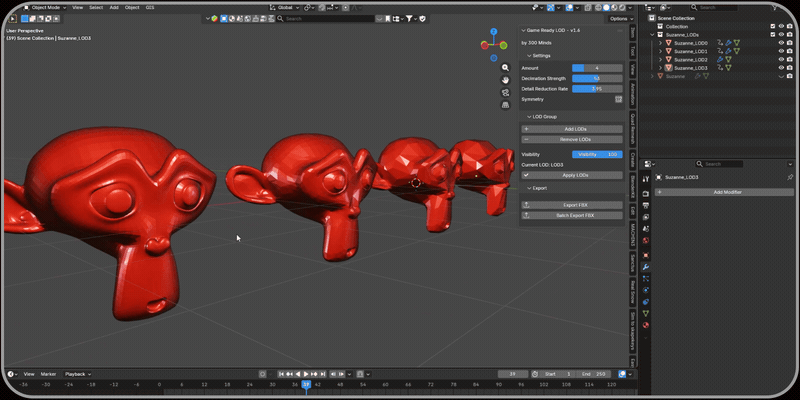The image size is (800, 400).
Task: Click the pan hand icon in viewport
Action: click(505, 80)
